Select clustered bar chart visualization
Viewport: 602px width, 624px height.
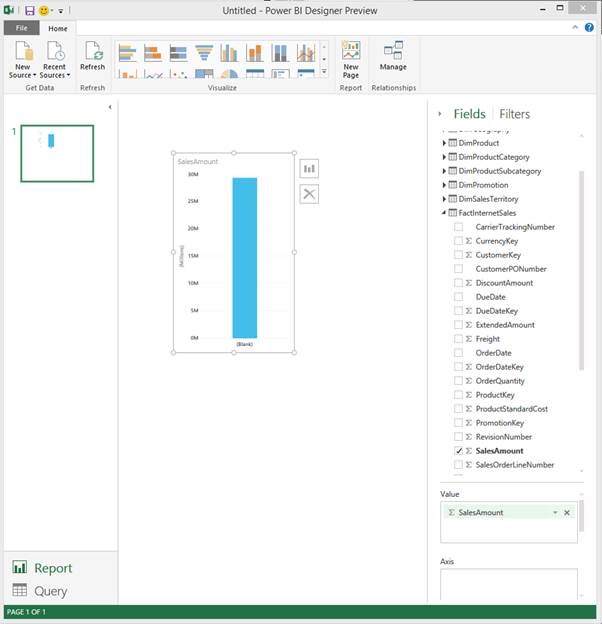coord(127,53)
